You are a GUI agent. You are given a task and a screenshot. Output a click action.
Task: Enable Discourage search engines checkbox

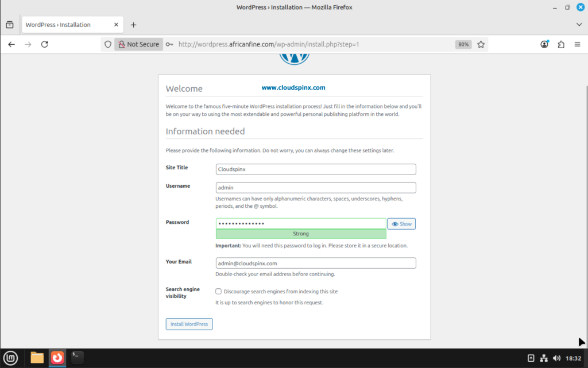tap(218, 291)
